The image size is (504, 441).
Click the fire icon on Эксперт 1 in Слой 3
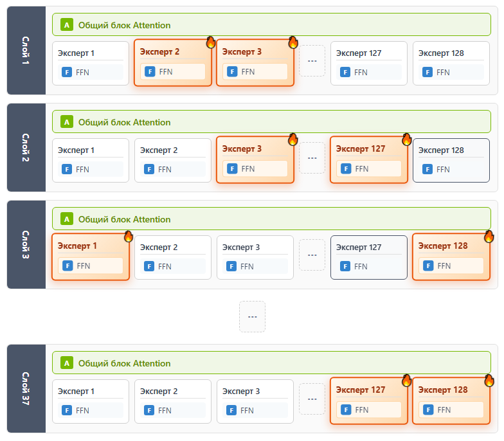129,237
